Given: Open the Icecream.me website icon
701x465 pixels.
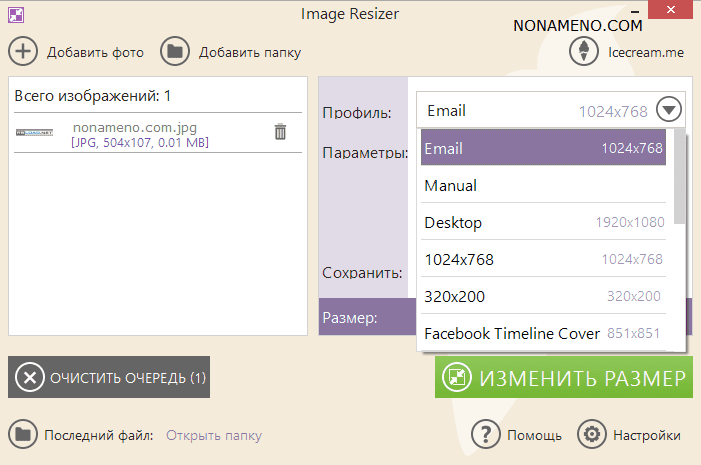Looking at the screenshot, I should (x=584, y=51).
